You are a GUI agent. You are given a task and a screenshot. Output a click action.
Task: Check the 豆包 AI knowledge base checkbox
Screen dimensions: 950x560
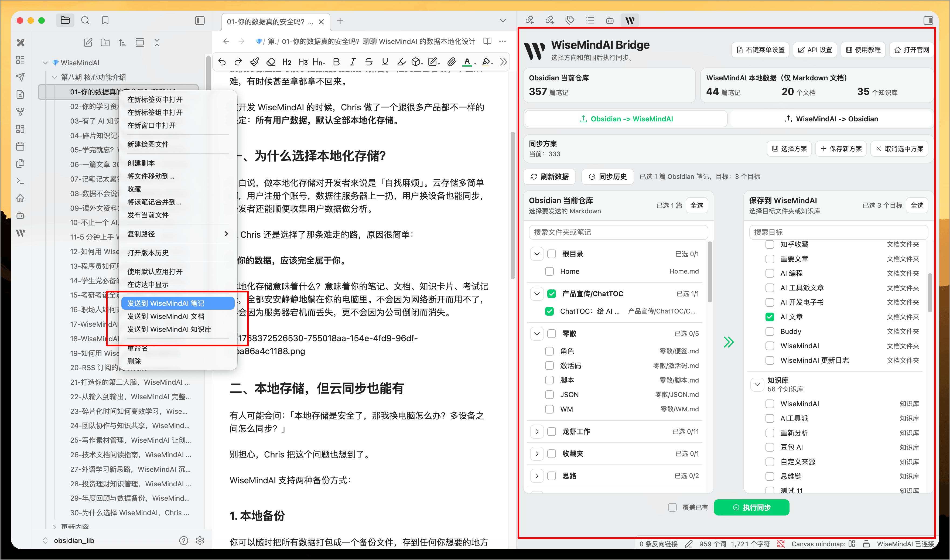tap(770, 448)
